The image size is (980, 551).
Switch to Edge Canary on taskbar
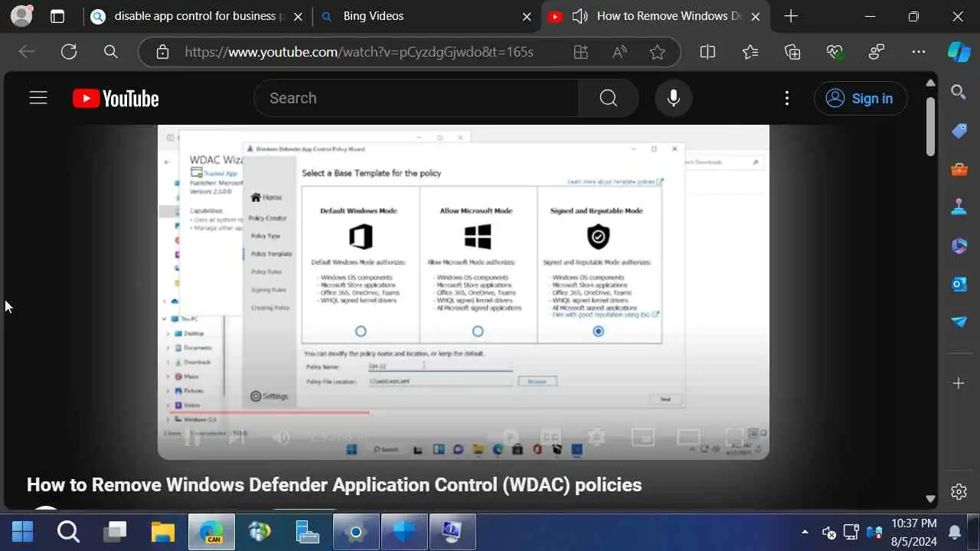coord(211,532)
